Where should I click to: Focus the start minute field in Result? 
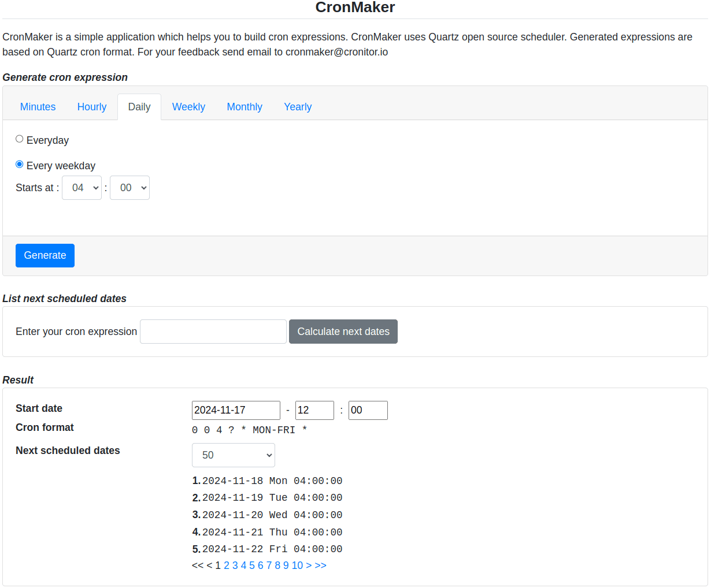pos(368,410)
